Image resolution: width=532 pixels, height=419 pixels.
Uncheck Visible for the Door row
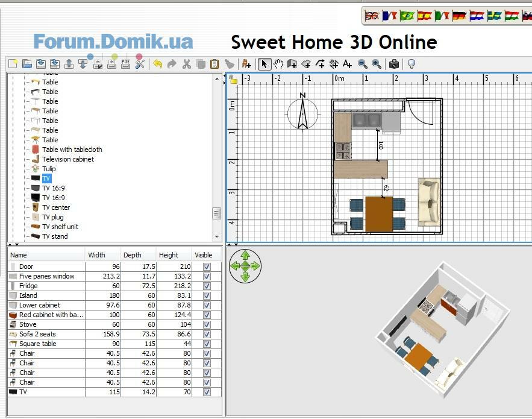click(207, 266)
